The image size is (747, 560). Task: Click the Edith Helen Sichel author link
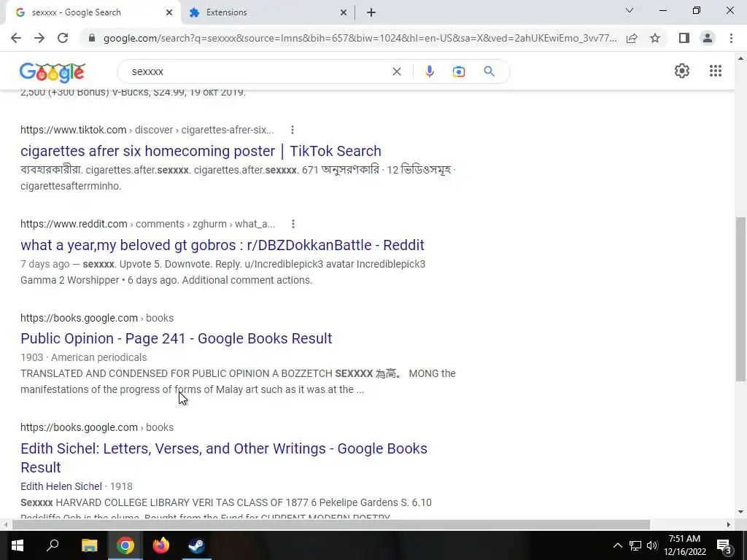(x=61, y=486)
